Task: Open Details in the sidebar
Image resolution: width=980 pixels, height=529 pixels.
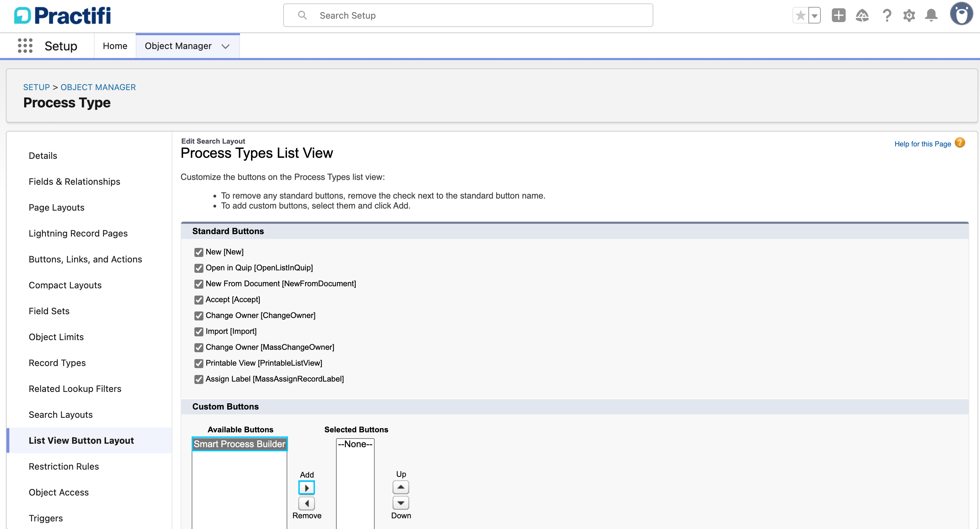Action: click(43, 155)
